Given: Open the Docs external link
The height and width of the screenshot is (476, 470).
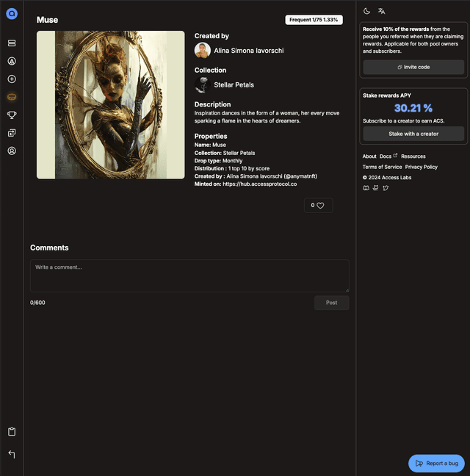Looking at the screenshot, I should [x=388, y=156].
